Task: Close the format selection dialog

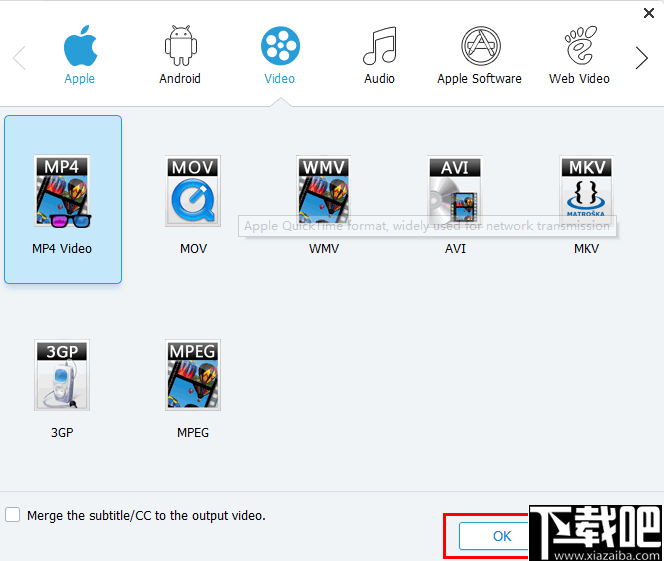Action: click(648, 13)
